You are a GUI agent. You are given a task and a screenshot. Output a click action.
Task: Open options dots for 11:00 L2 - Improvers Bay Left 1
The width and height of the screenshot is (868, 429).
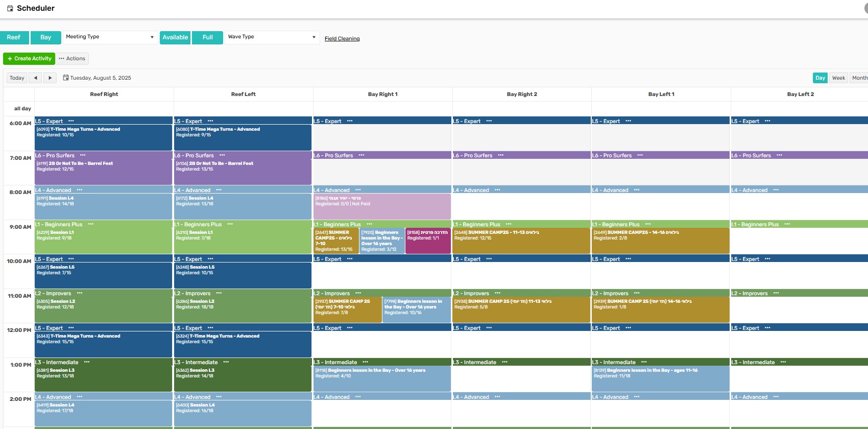coord(637,293)
